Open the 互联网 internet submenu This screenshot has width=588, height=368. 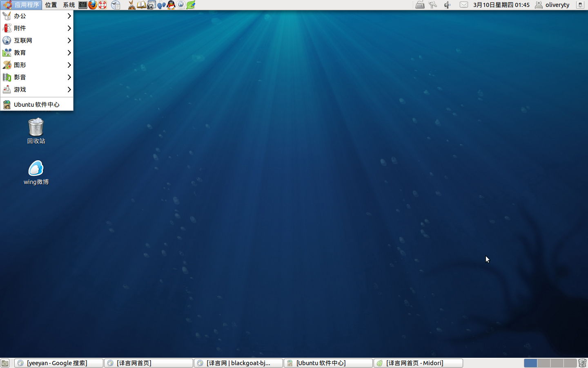[37, 40]
